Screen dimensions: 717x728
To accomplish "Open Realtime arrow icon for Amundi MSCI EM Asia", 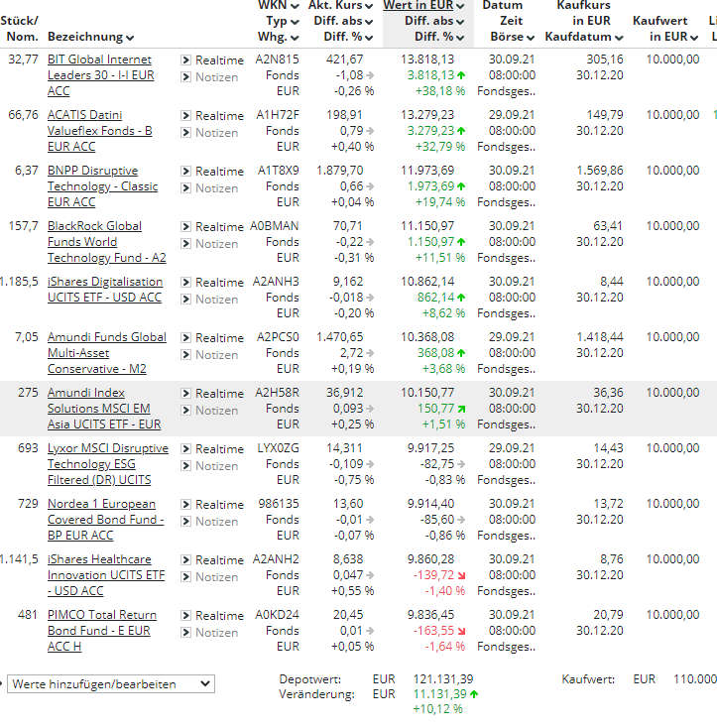I will (x=185, y=393).
